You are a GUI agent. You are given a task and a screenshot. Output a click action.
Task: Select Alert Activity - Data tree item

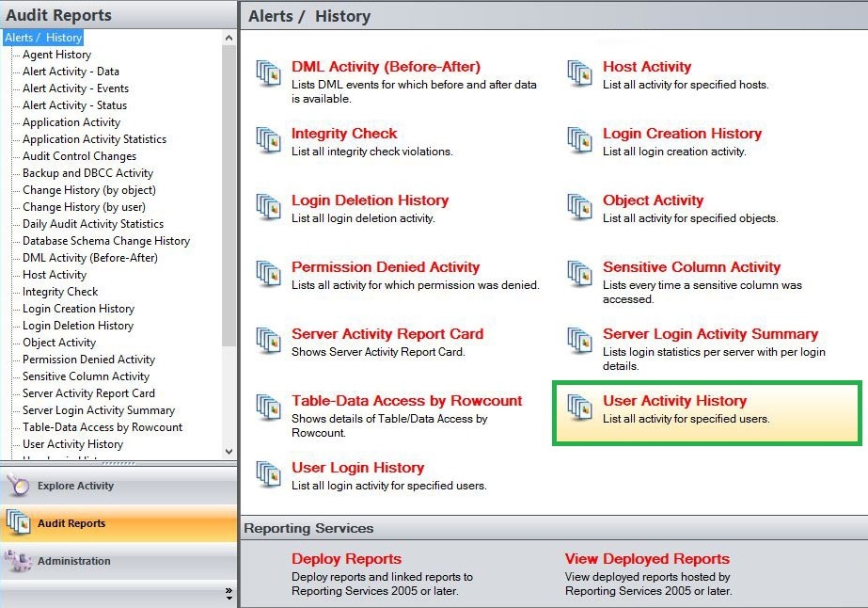point(71,72)
